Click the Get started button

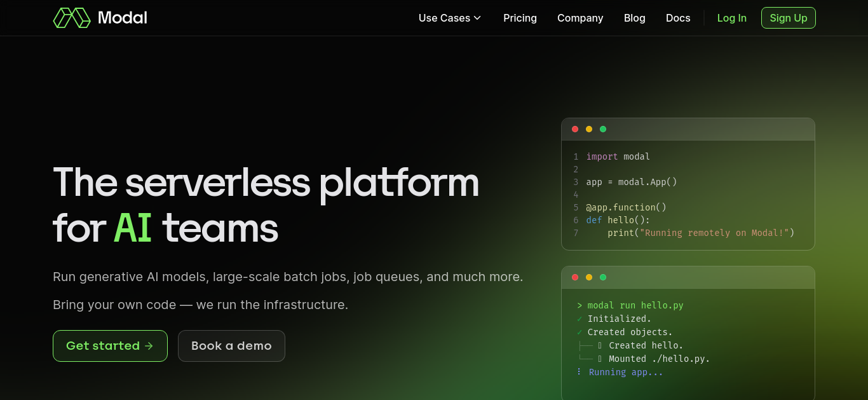[x=110, y=346]
